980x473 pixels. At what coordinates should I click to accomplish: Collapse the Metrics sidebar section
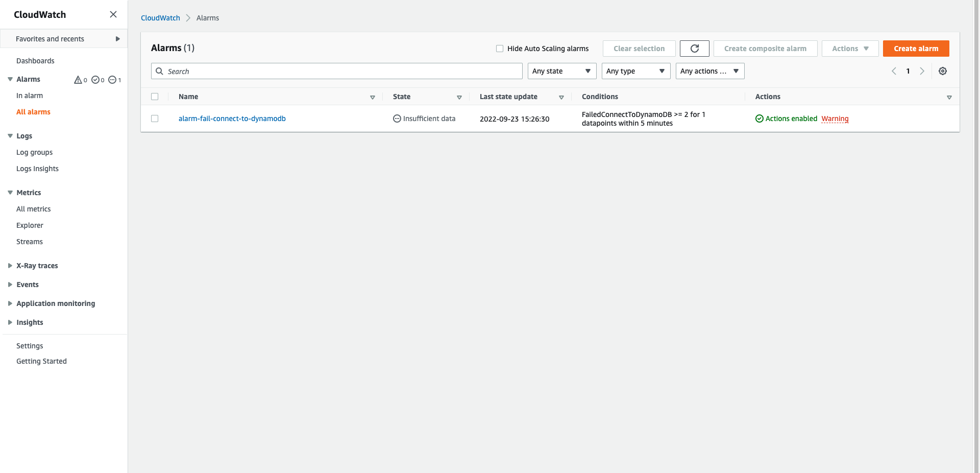pyautogui.click(x=10, y=193)
